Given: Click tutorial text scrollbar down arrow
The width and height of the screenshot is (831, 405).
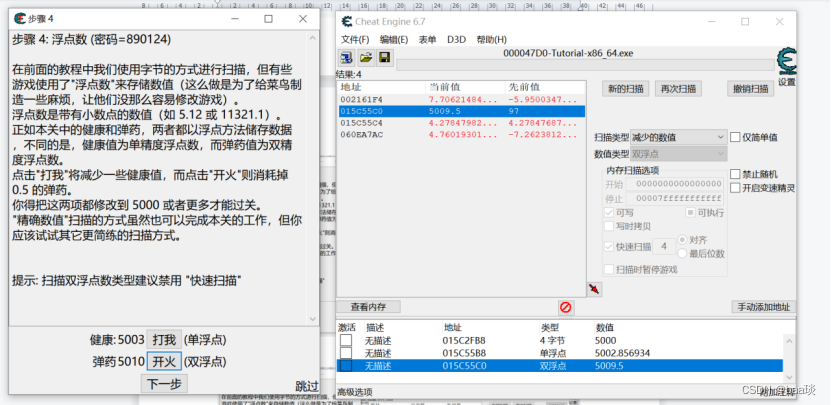Looking at the screenshot, I should click(x=312, y=319).
